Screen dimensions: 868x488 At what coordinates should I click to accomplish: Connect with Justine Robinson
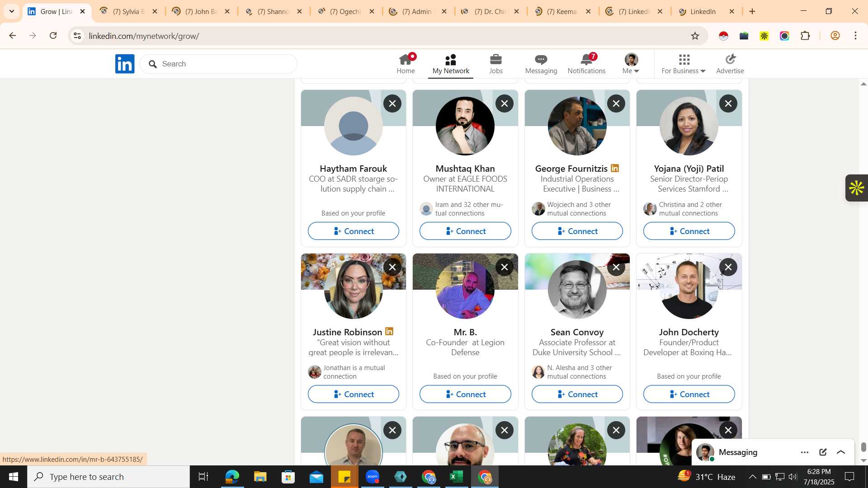[x=353, y=394]
